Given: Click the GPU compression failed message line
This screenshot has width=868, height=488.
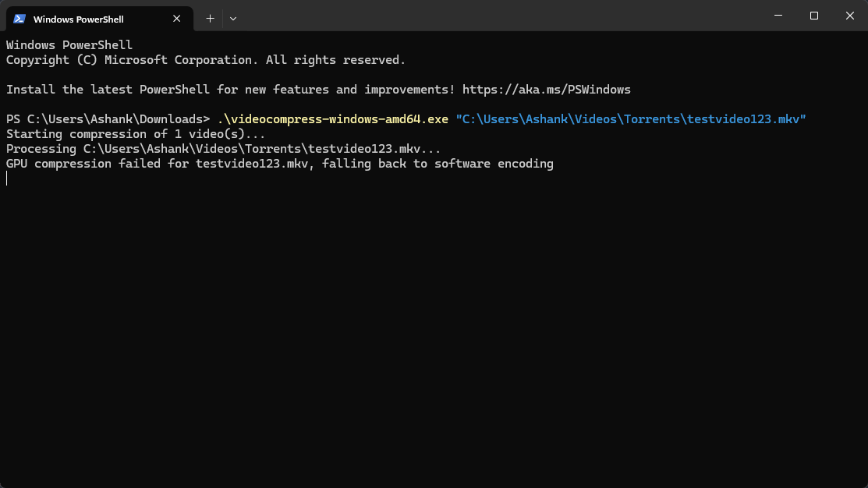Looking at the screenshot, I should tap(279, 164).
